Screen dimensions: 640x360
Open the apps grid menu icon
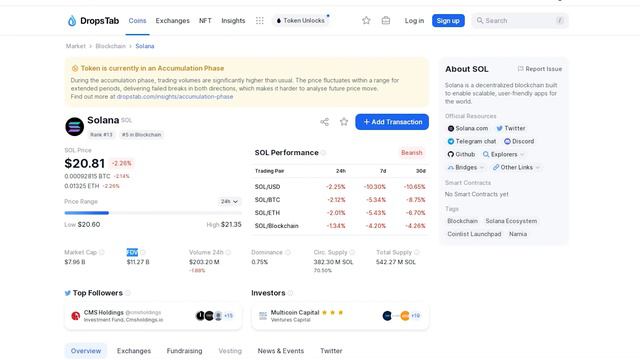click(x=260, y=20)
